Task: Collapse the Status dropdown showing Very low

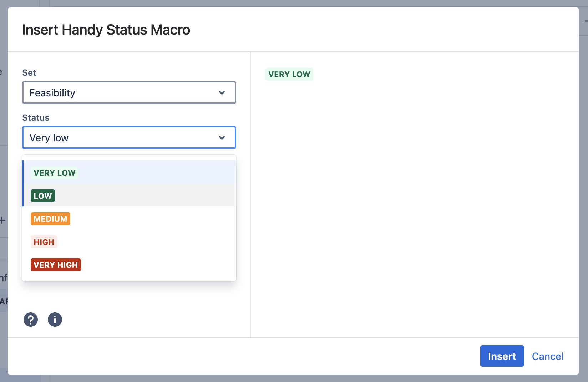Action: coord(129,138)
